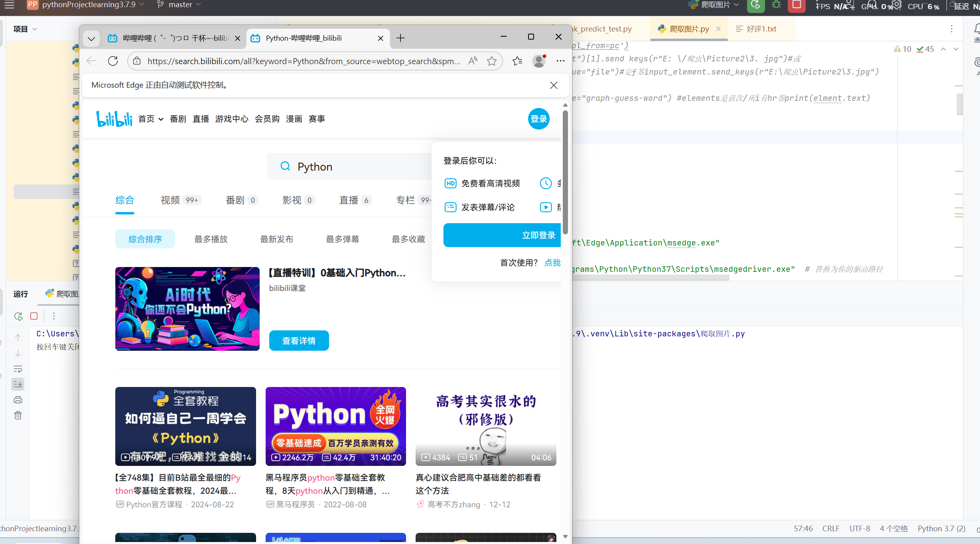Expand the 首页 dropdown on bilibili
980x544 pixels.
point(151,119)
